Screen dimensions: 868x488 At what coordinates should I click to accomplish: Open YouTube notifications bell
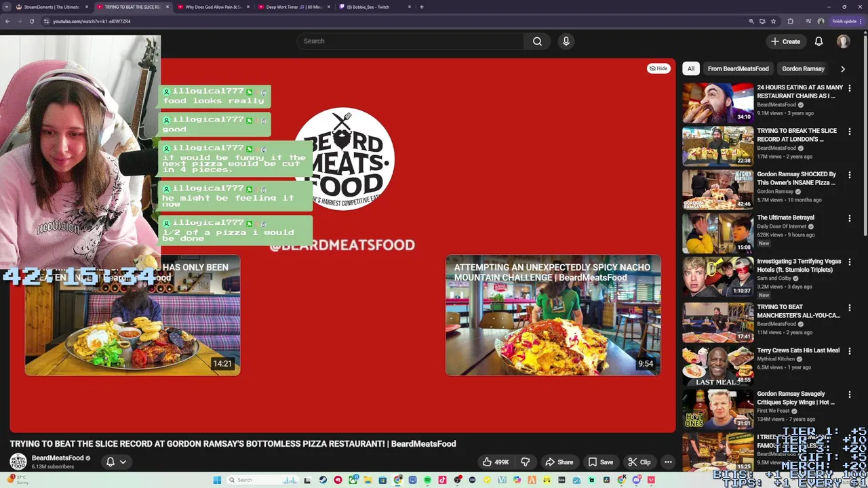pyautogui.click(x=818, y=41)
